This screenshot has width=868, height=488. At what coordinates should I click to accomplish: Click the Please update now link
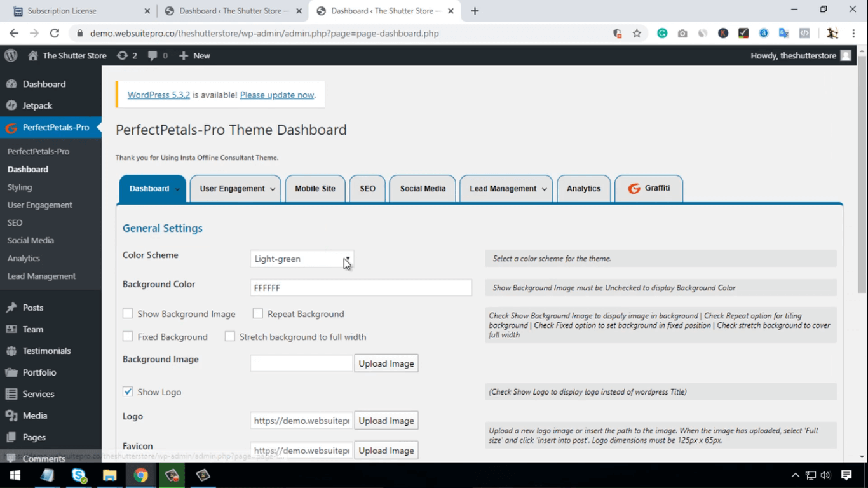(x=277, y=95)
